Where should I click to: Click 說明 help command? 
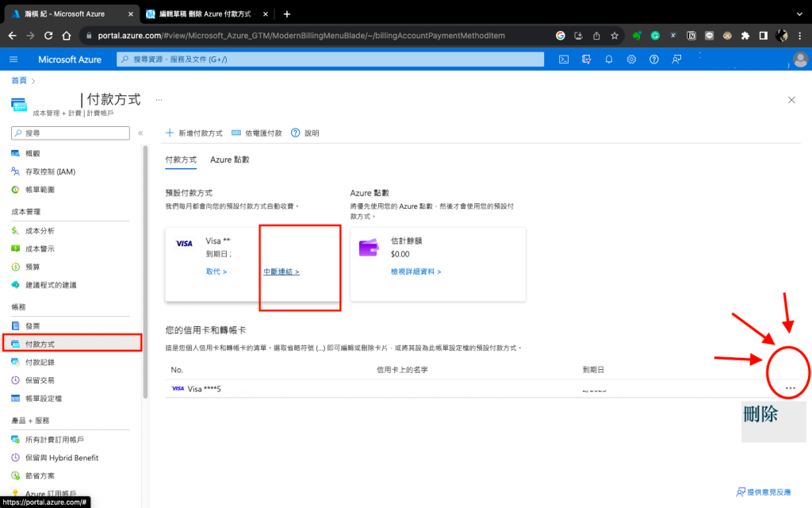coord(305,133)
